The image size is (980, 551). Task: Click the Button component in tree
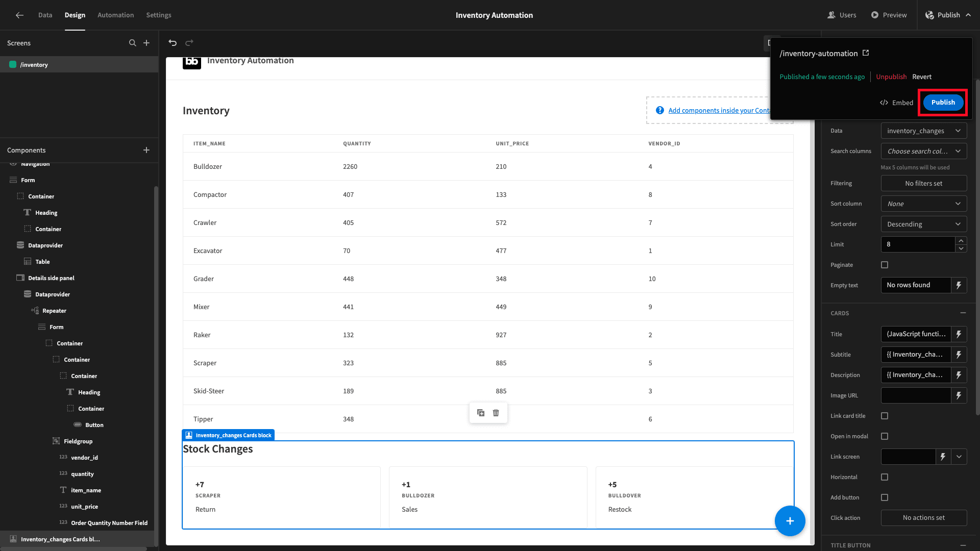[x=94, y=425]
